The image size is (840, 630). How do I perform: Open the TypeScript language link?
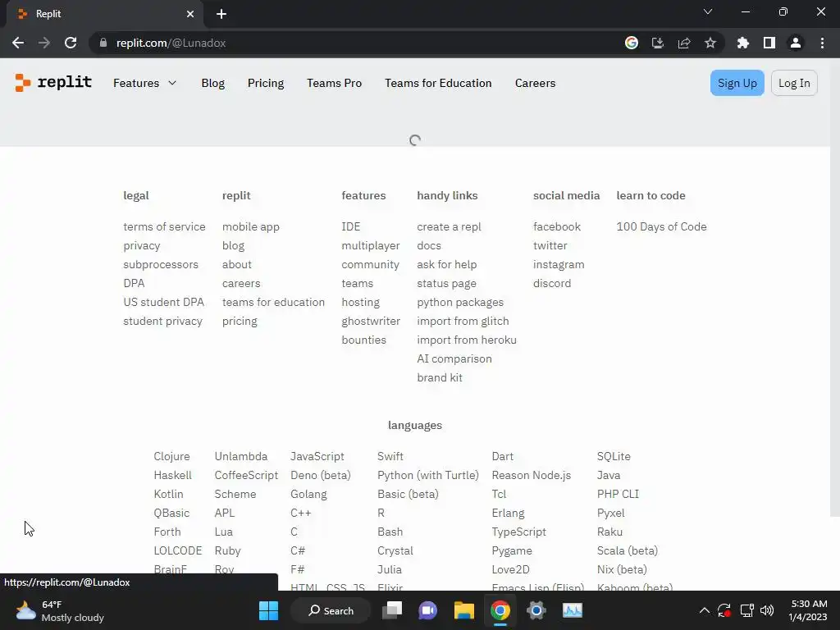pos(518,532)
